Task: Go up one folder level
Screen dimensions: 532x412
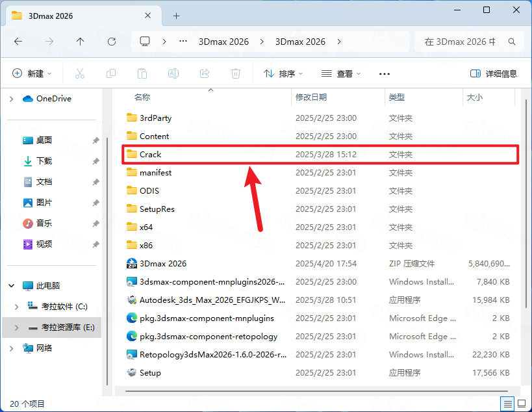Action: pyautogui.click(x=80, y=42)
